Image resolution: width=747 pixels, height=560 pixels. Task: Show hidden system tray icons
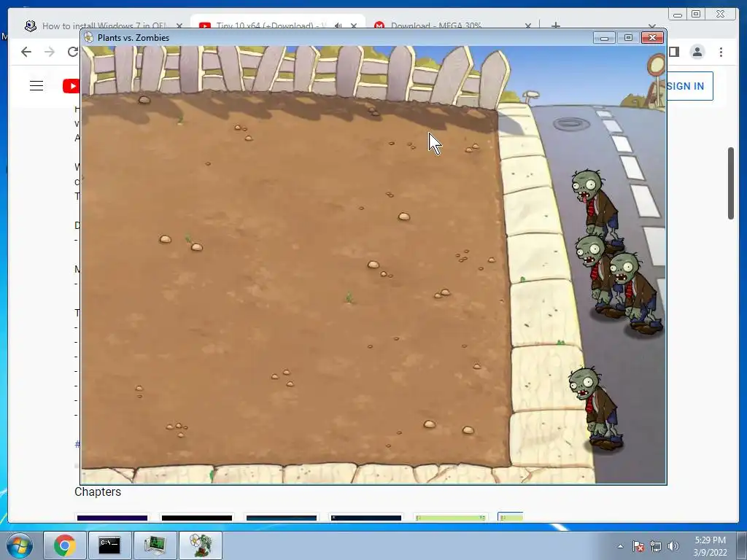point(620,546)
